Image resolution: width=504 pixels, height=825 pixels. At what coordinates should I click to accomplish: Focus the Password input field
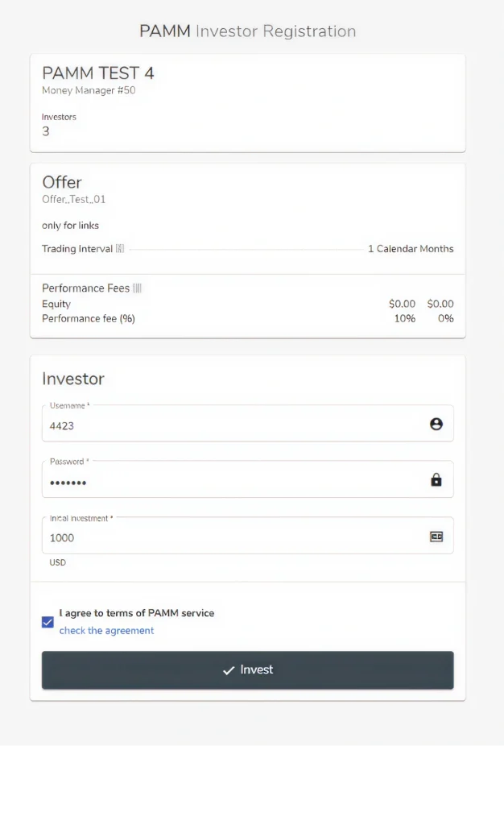pyautogui.click(x=247, y=479)
